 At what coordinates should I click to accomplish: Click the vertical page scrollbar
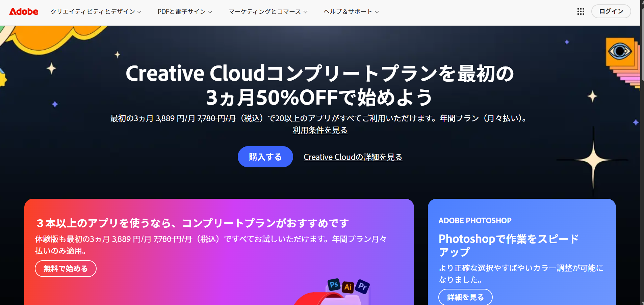pyautogui.click(x=642, y=152)
